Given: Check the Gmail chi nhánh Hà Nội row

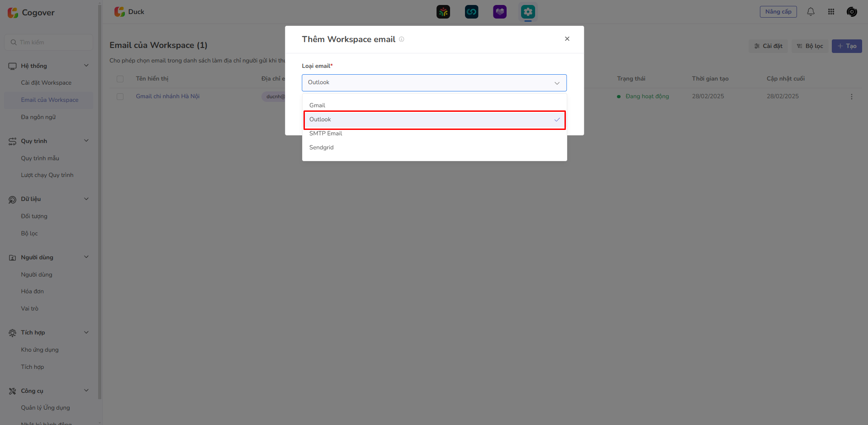Looking at the screenshot, I should coord(120,96).
